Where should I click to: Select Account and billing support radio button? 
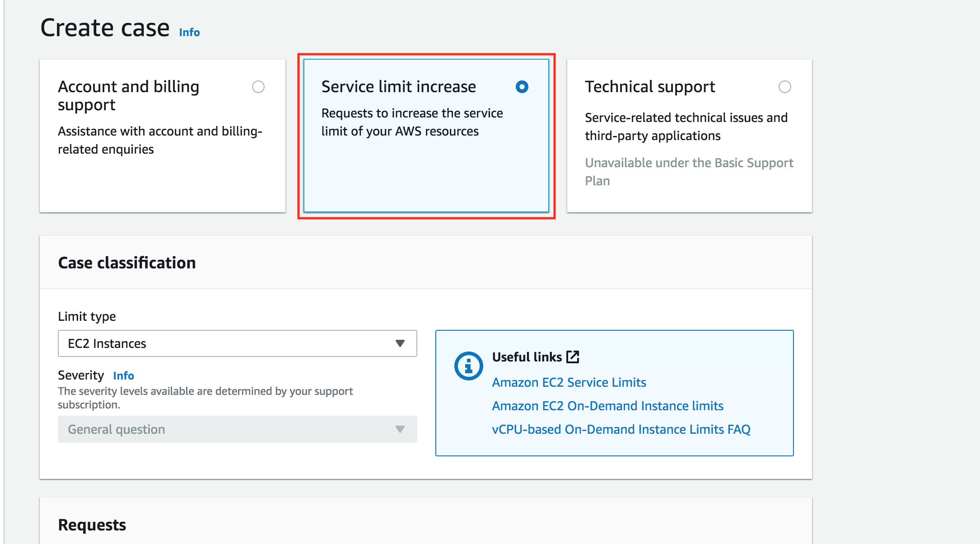(258, 87)
